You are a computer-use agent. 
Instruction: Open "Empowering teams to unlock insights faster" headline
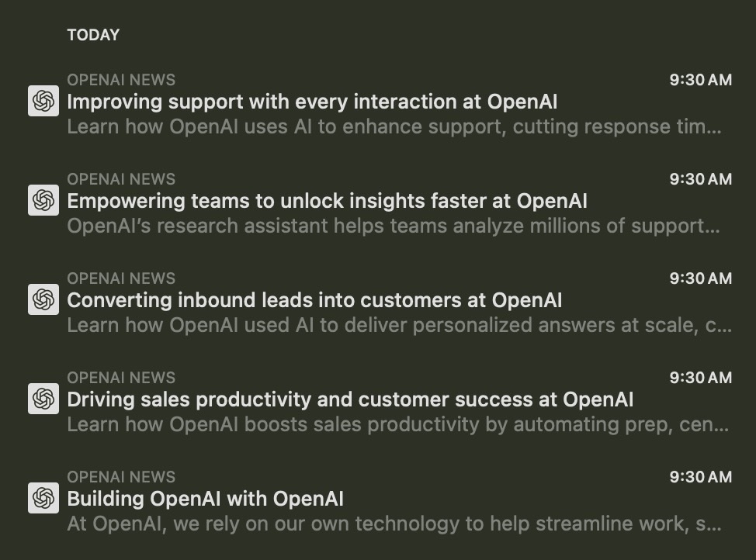327,201
